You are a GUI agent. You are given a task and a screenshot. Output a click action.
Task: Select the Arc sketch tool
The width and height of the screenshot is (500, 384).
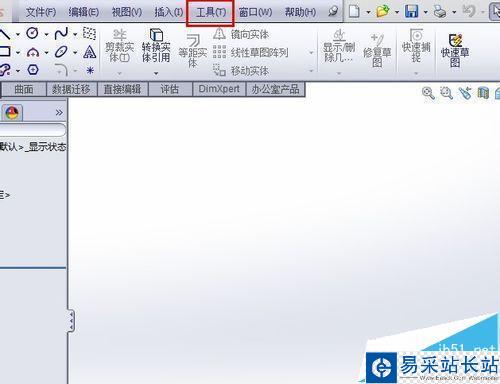pyautogui.click(x=33, y=52)
